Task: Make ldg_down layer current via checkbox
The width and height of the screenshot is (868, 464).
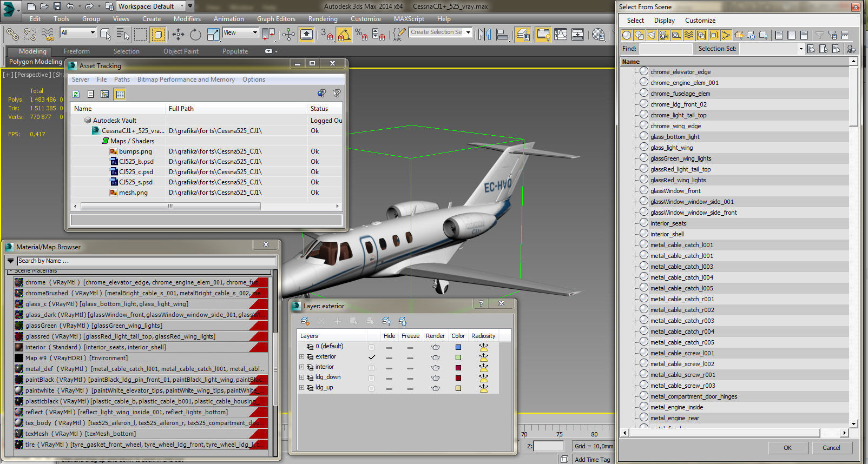Action: 371,377
